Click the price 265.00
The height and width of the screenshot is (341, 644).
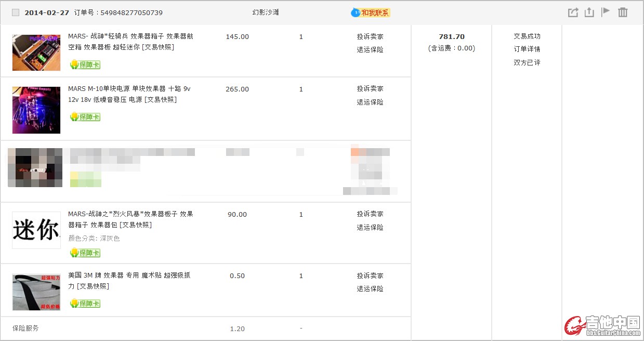pyautogui.click(x=238, y=89)
